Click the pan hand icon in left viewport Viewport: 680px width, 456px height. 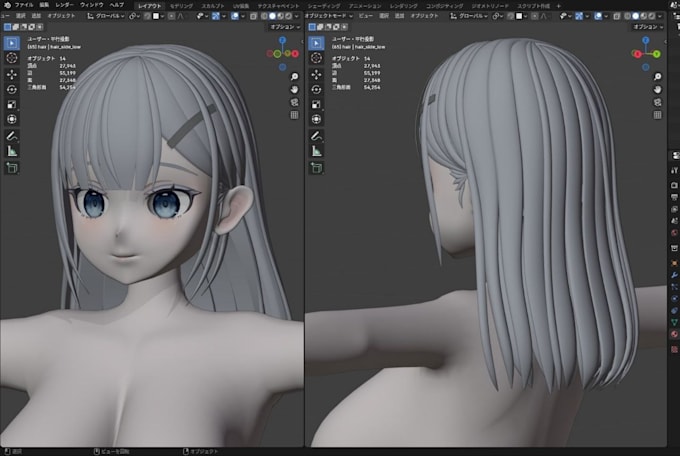[294, 89]
